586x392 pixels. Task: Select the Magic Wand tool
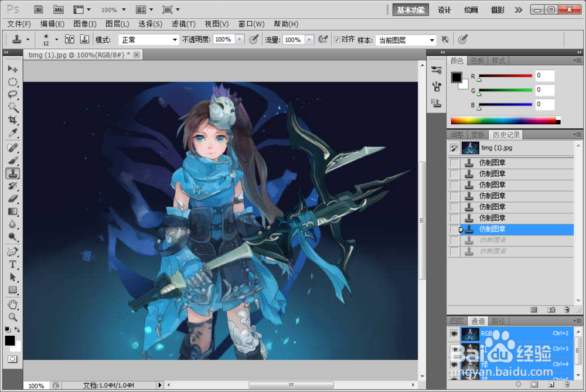13,107
